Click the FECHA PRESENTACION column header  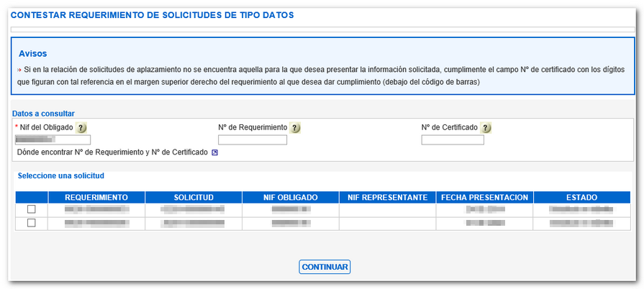click(x=485, y=198)
